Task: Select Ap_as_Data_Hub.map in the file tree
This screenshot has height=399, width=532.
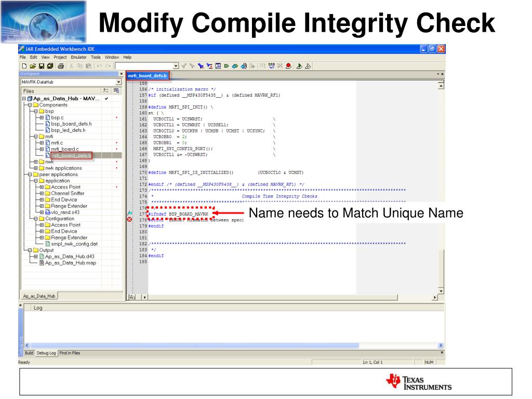Action: coord(71,263)
